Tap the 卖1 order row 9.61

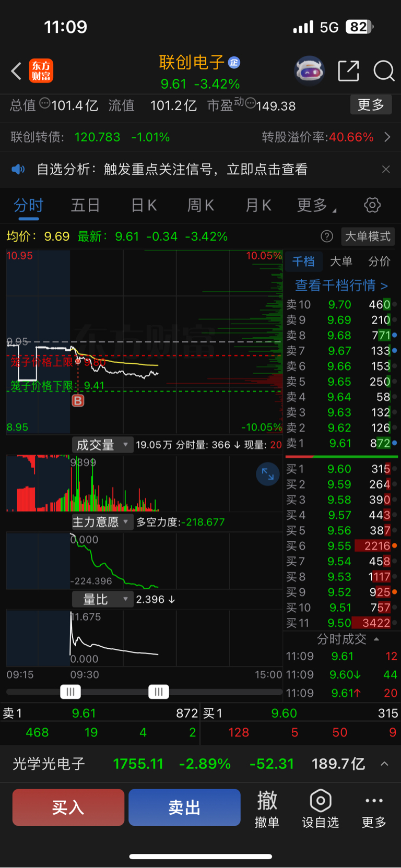(341, 443)
